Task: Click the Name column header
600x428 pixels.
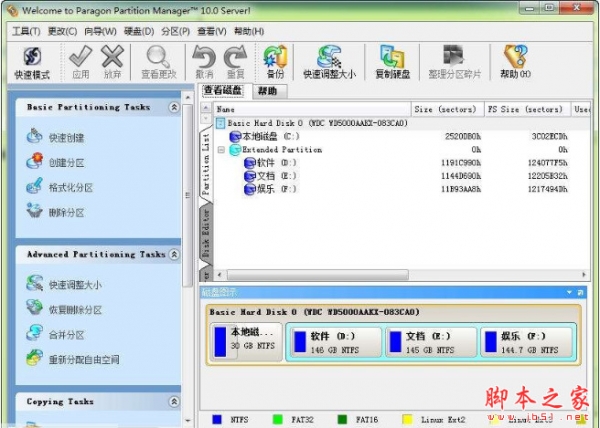Action: 311,109
